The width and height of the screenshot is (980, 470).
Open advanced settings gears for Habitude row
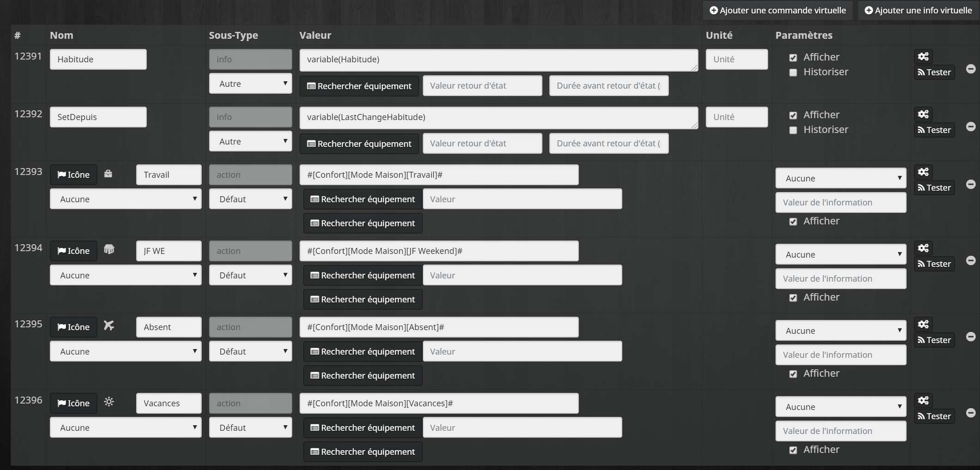coord(923,56)
